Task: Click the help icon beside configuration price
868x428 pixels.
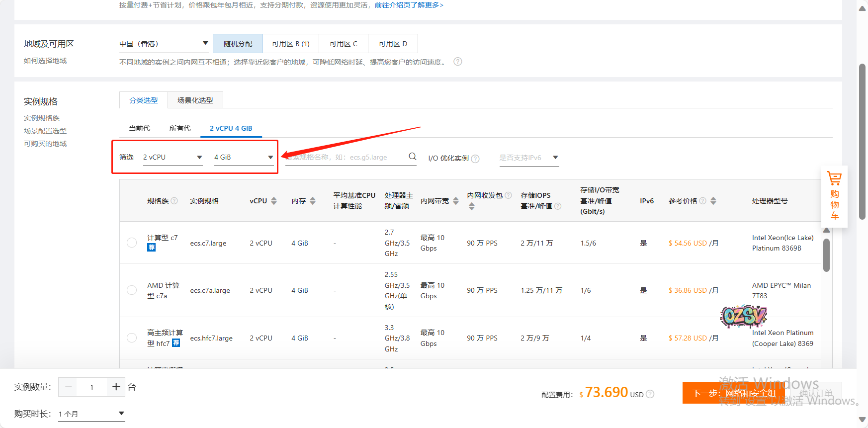Action: coord(650,394)
